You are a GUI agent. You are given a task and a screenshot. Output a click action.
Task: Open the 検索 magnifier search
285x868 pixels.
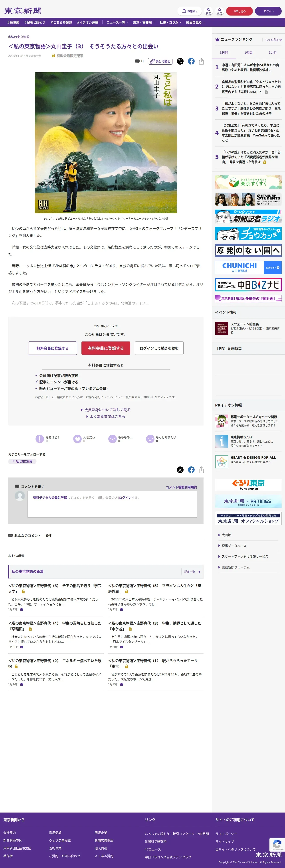pos(208,11)
